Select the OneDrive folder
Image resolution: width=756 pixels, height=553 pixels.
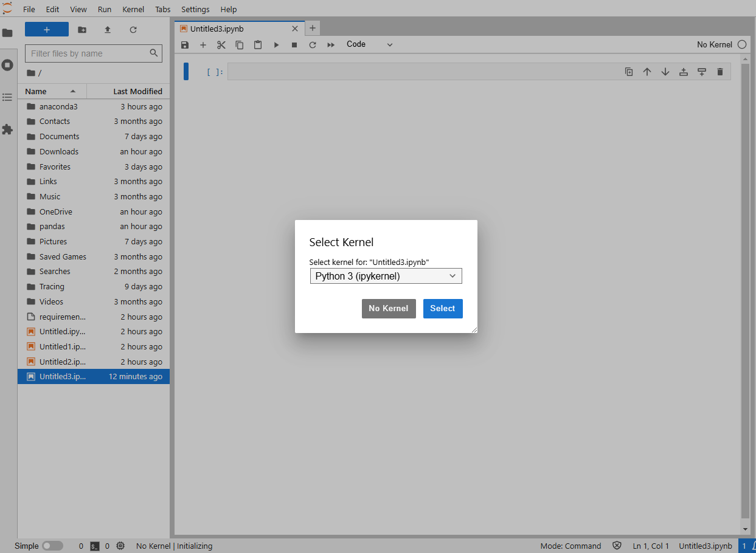click(x=94, y=211)
